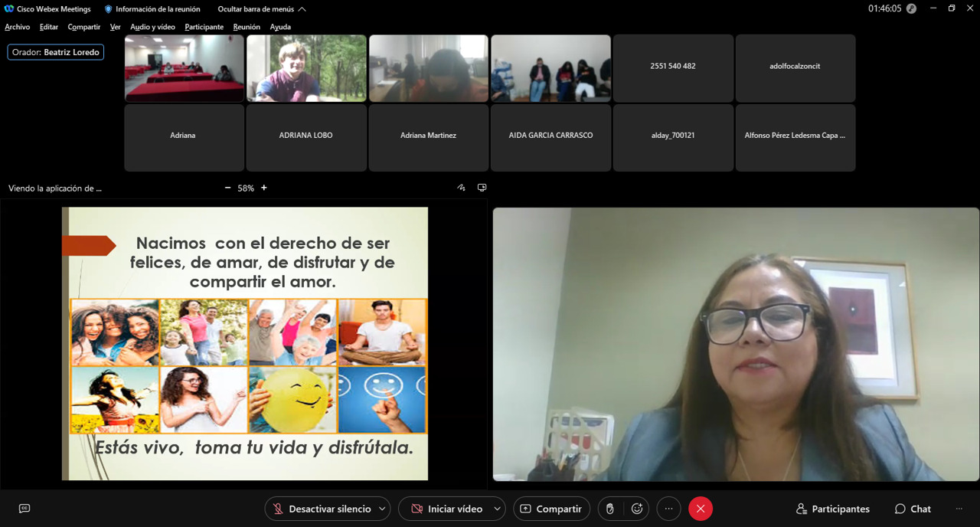Click the annotate pencil icon above shared content
Viewport: 980px width, 527px height.
point(461,188)
